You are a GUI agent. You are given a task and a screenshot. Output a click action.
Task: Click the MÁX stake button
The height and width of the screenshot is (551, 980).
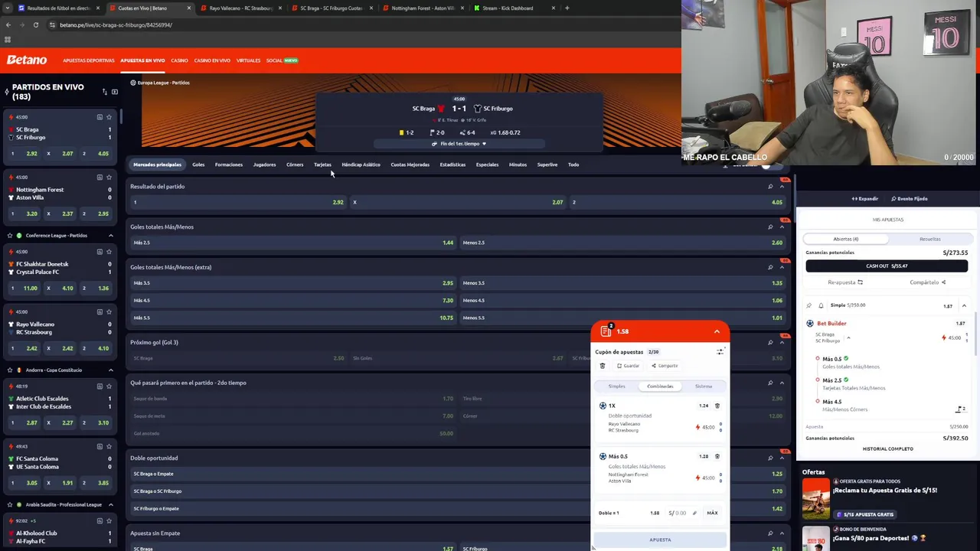point(712,513)
